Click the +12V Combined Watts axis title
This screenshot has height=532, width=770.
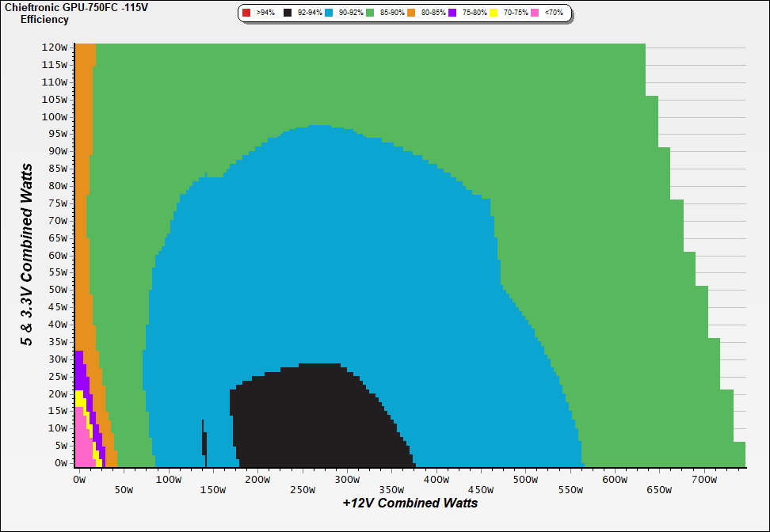(410, 503)
